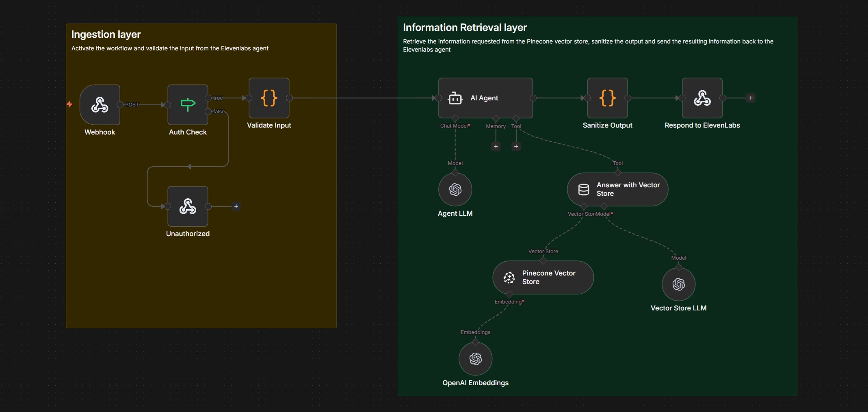Click the Information Retrieval layer note title
Image resolution: width=868 pixels, height=412 pixels.
pyautogui.click(x=465, y=28)
